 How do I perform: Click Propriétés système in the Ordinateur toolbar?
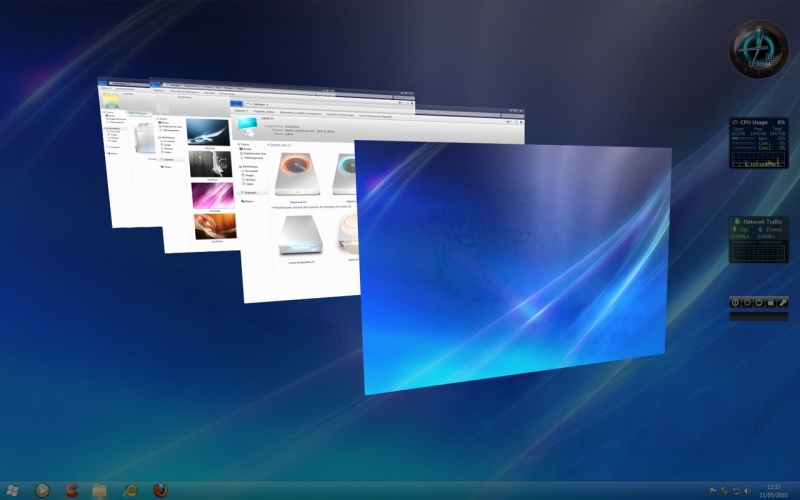(x=264, y=112)
